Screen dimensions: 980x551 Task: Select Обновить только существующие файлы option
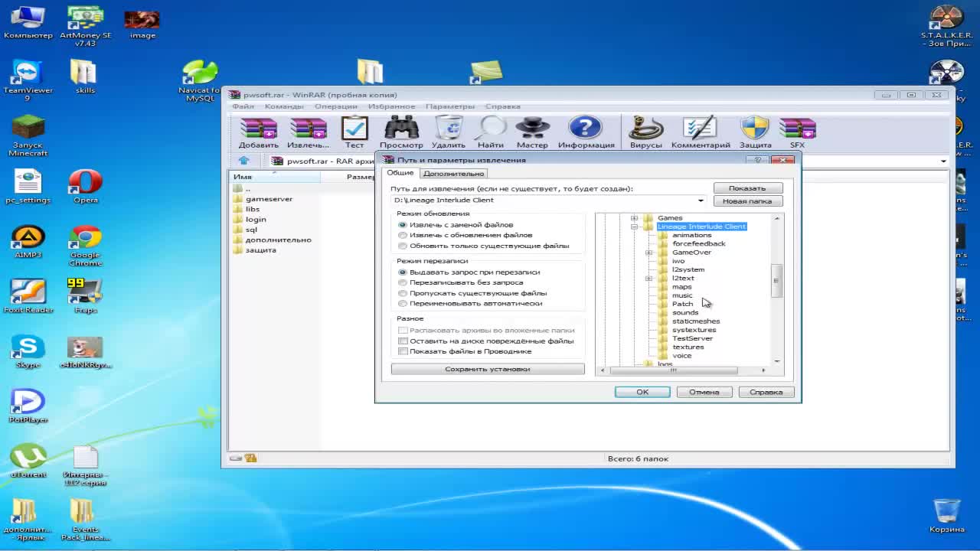tap(483, 246)
